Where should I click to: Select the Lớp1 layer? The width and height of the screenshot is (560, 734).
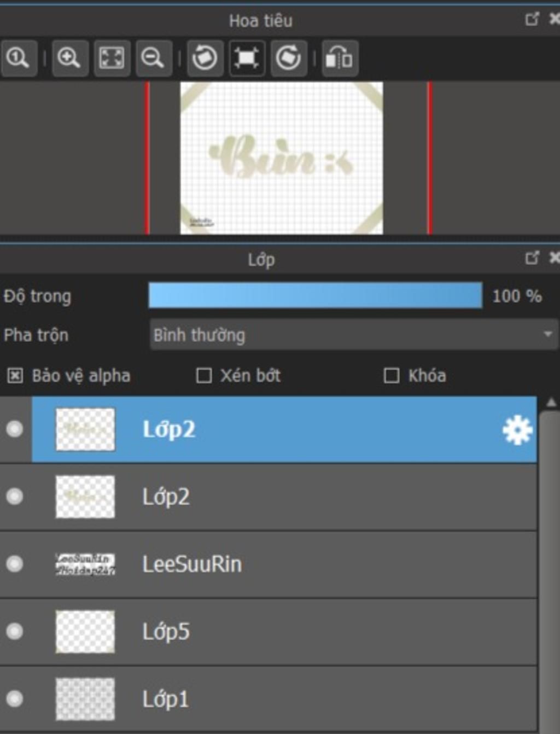click(x=269, y=700)
